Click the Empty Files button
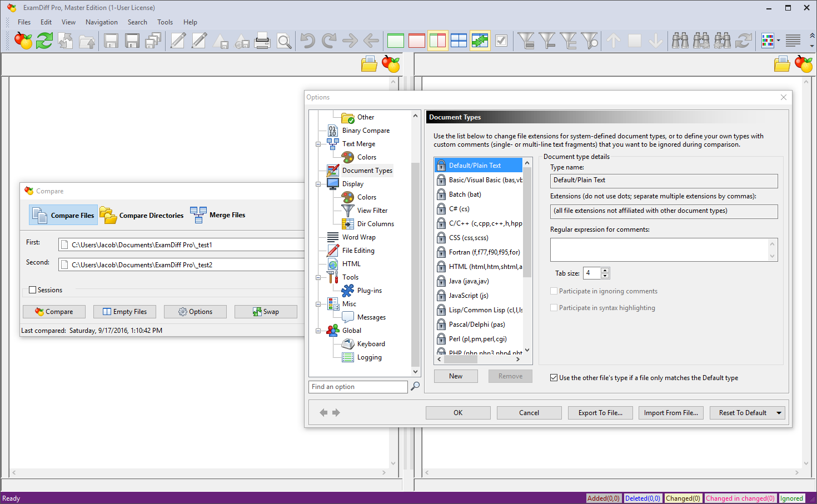This screenshot has width=817, height=504. coord(124,312)
